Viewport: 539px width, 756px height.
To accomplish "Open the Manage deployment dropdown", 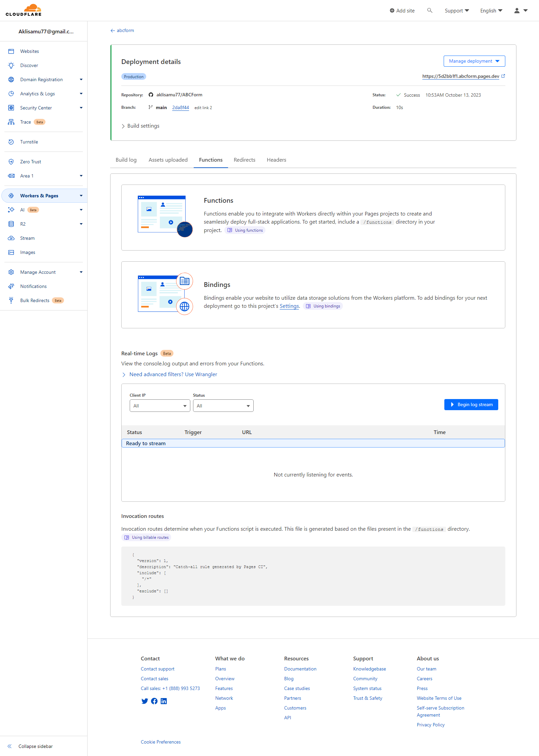I will [x=474, y=61].
